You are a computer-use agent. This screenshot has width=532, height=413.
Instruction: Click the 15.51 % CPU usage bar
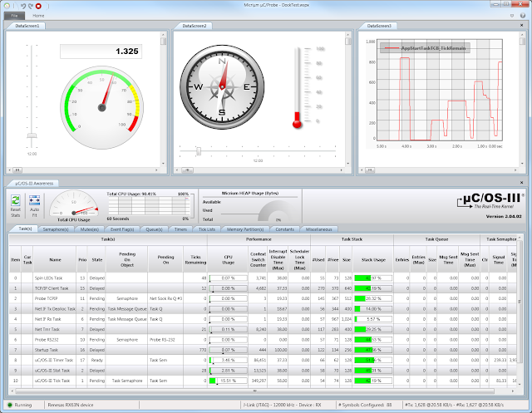coord(228,381)
